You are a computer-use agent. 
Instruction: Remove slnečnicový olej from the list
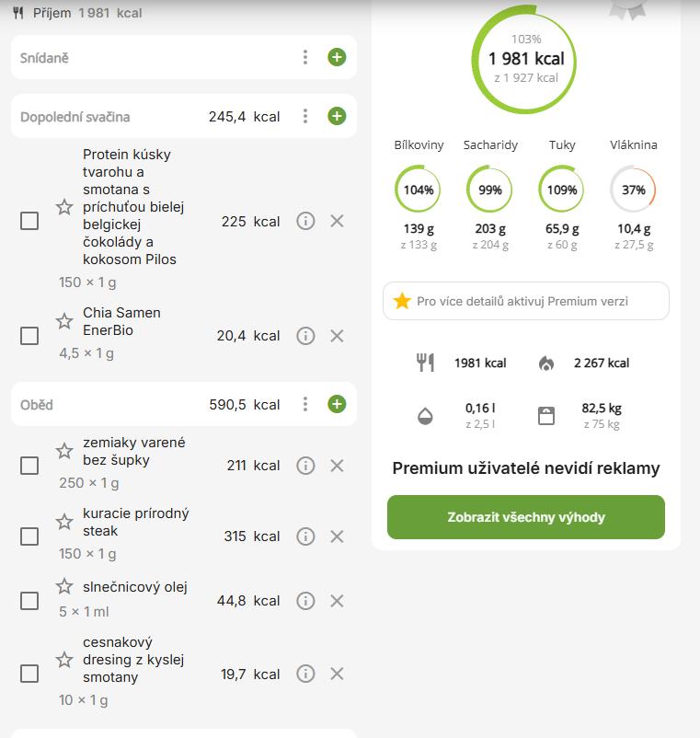[x=337, y=601]
